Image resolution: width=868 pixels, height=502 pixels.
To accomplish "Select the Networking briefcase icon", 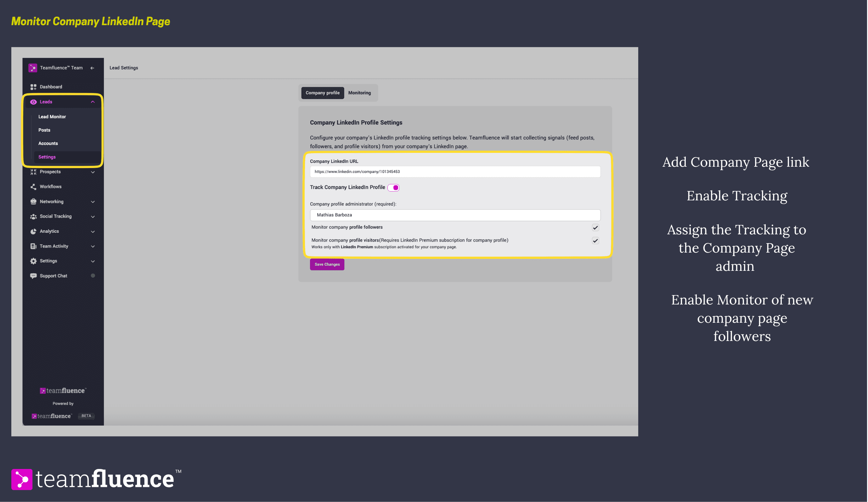I will pos(33,201).
